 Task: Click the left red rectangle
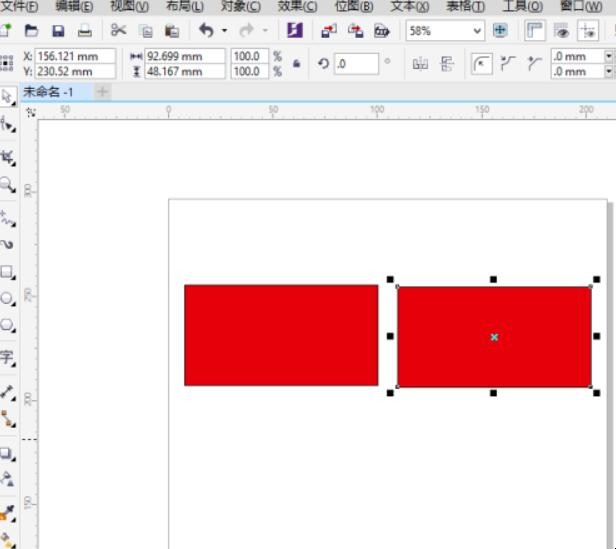(x=281, y=335)
